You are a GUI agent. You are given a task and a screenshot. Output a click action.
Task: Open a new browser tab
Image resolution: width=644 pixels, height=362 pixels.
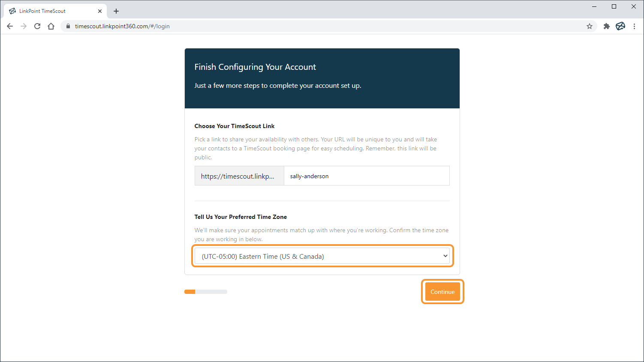[116, 11]
